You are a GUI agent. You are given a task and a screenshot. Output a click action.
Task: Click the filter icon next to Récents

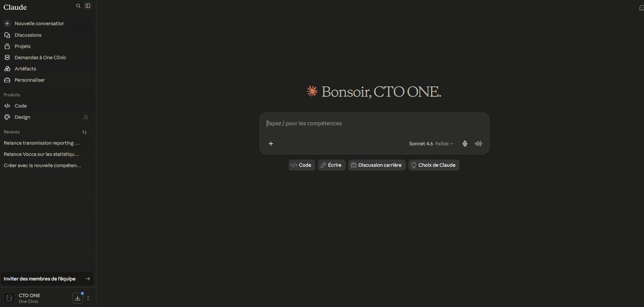pos(85,132)
